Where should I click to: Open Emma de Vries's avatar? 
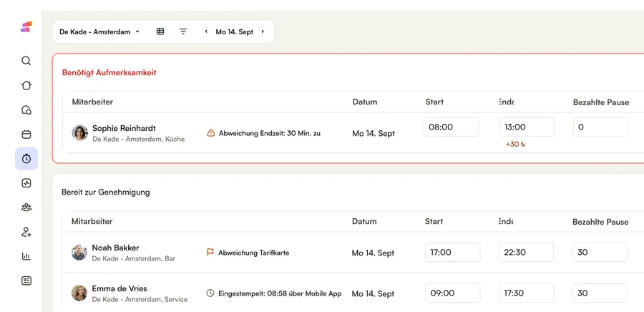click(79, 293)
